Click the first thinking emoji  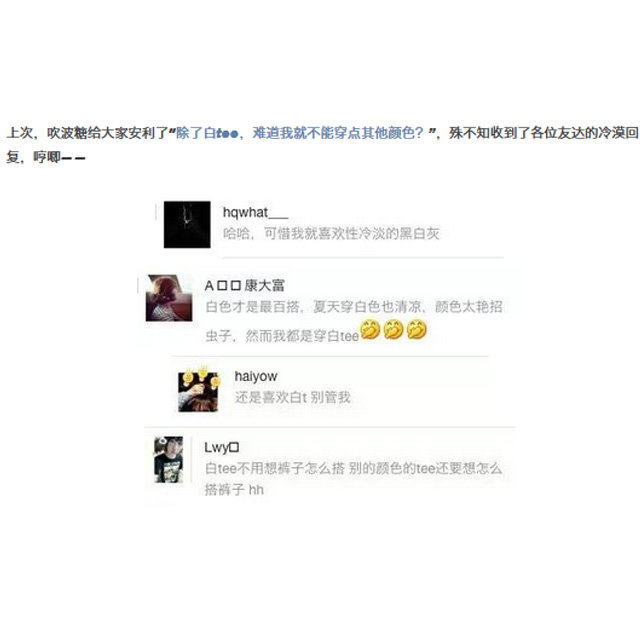tap(370, 330)
